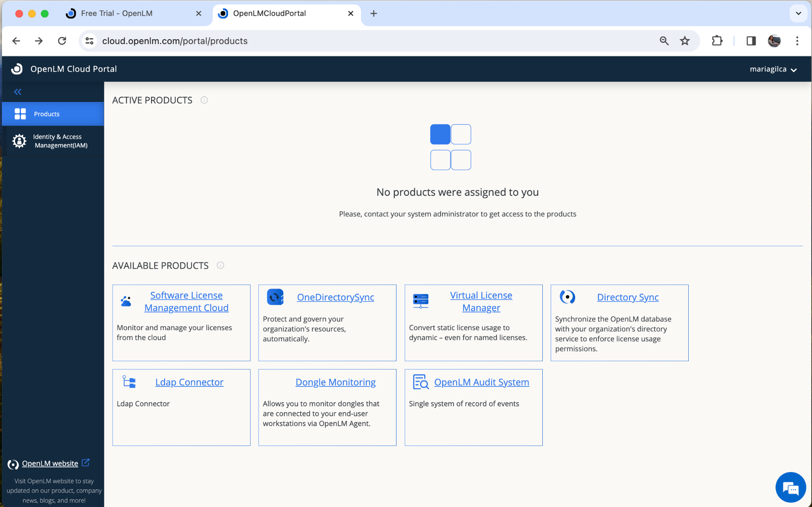Image resolution: width=812 pixels, height=507 pixels.
Task: Show info tooltip for Available Products
Action: pos(220,265)
